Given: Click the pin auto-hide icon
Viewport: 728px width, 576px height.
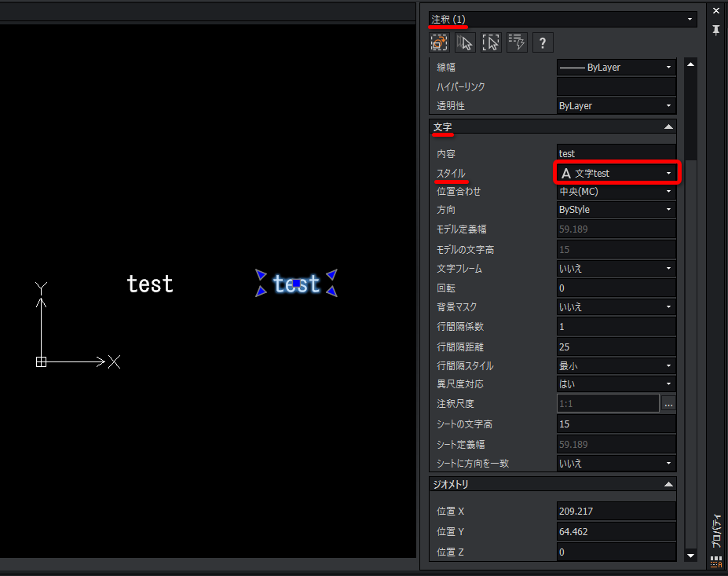Looking at the screenshot, I should pyautogui.click(x=716, y=30).
